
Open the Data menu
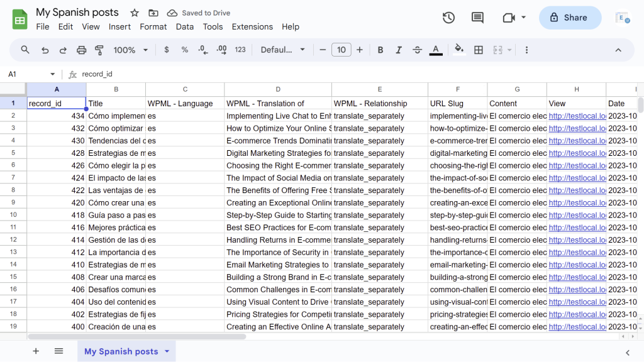click(184, 26)
